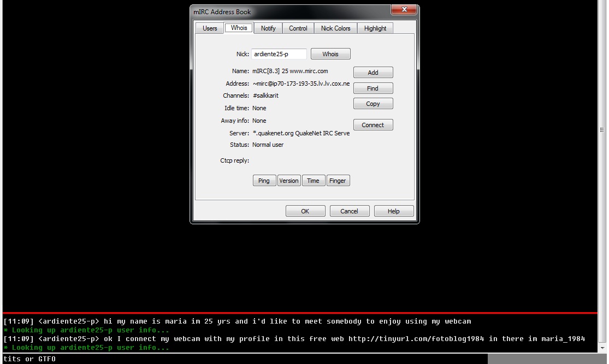Image resolution: width=609 pixels, height=364 pixels.
Task: Click the tinyurl.com/fotoblog1984 link in chat
Action: (416, 339)
